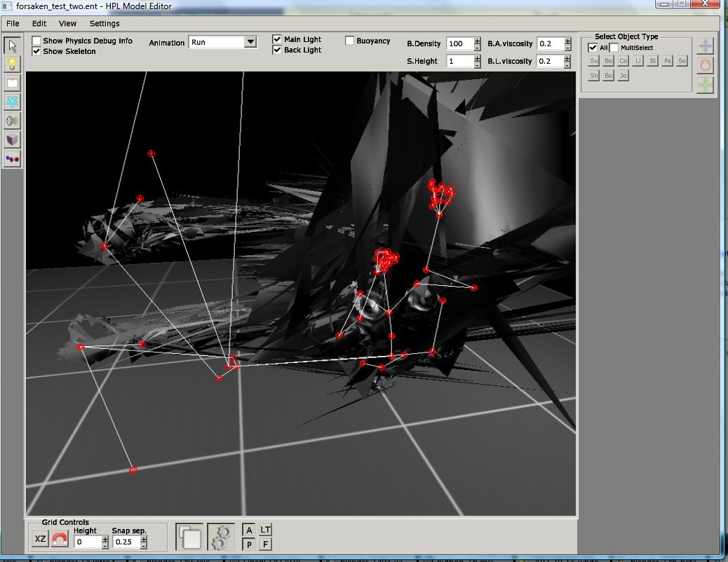Toggle the Buoyancy checkbox
The width and height of the screenshot is (728, 562).
[350, 41]
